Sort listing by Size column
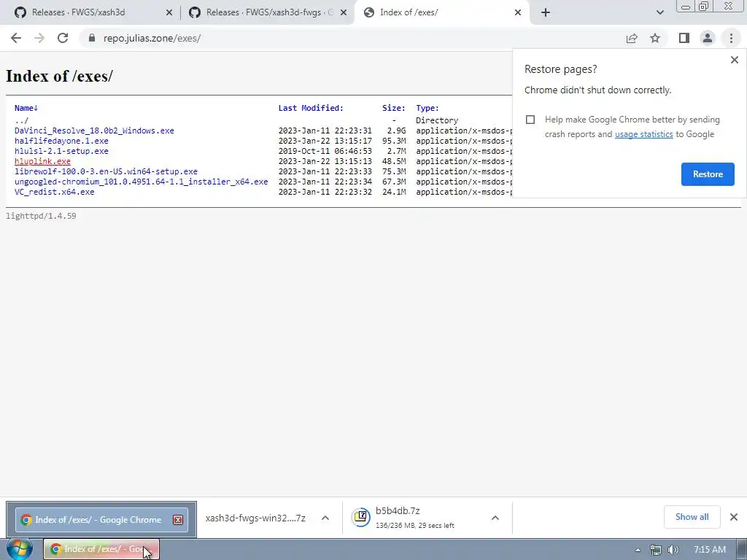Screen dimensions: 747x560 tap(393, 108)
